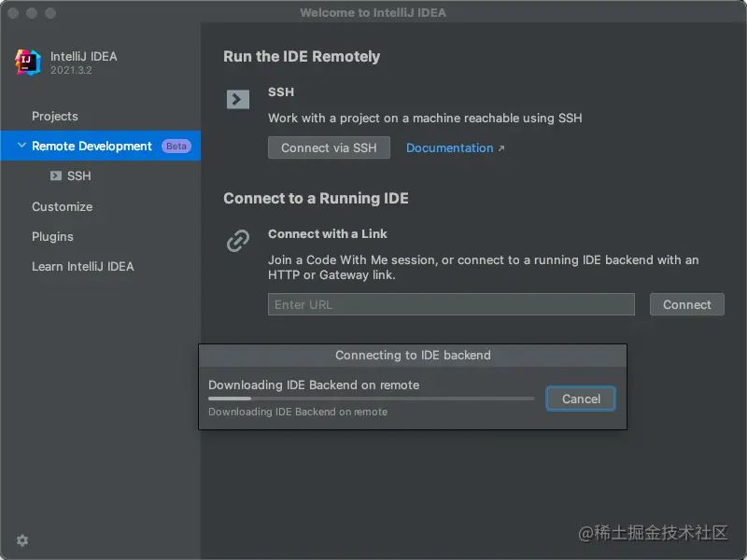This screenshot has width=747, height=560.
Task: Click the Welcome to IntelliJ IDEA window title
Action: click(373, 12)
